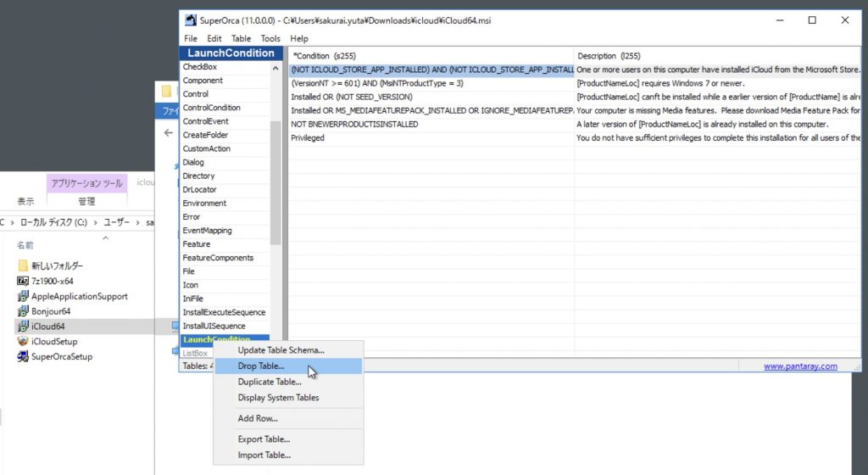868x475 pixels.
Task: Choose Export Table... from context menu
Action: coord(288,439)
